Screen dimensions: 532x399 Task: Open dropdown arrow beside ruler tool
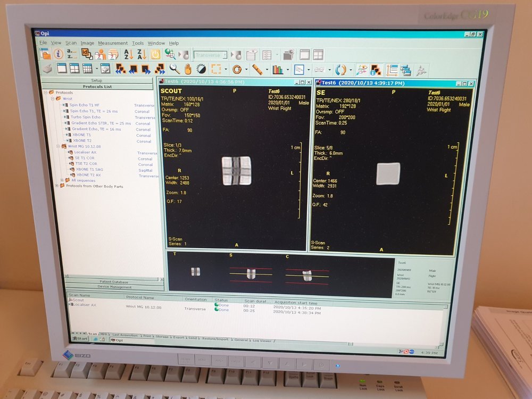pos(267,70)
